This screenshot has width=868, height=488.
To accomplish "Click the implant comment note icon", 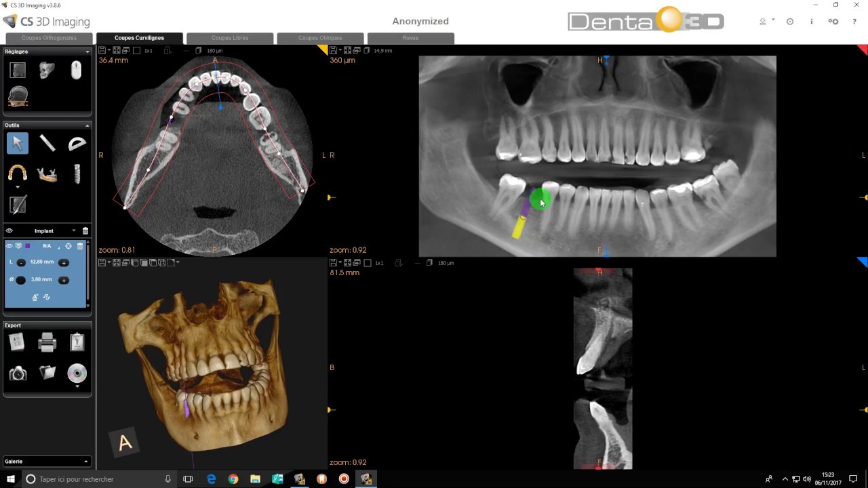I will pos(18,245).
